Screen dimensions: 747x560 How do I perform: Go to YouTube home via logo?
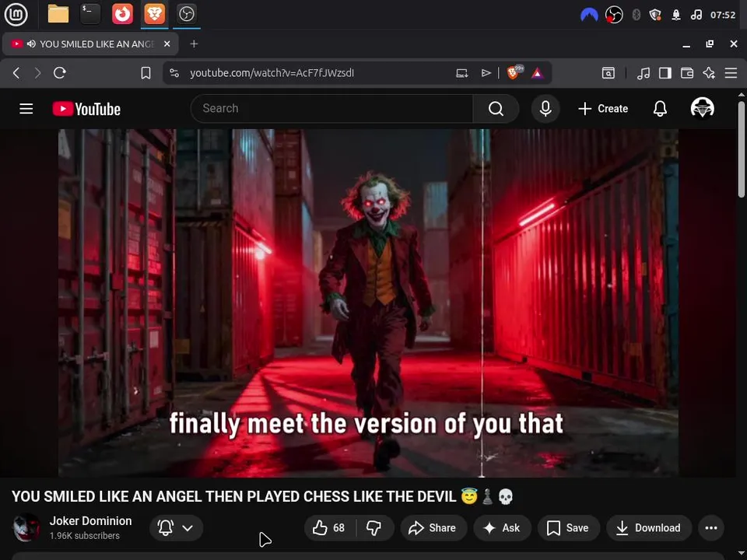(86, 109)
